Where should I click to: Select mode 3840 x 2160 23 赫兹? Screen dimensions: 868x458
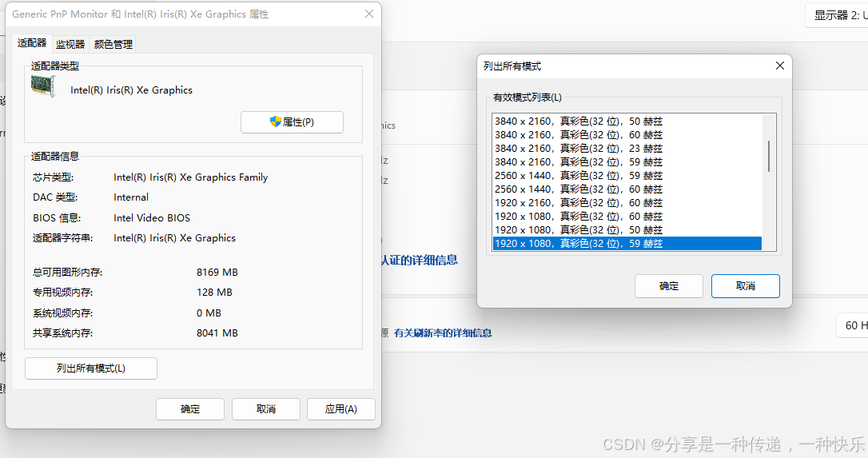click(627, 149)
